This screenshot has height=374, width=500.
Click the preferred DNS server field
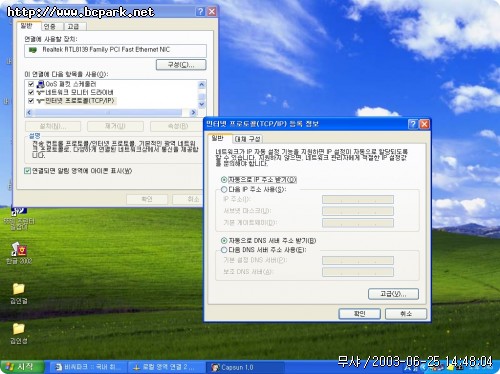click(358, 260)
